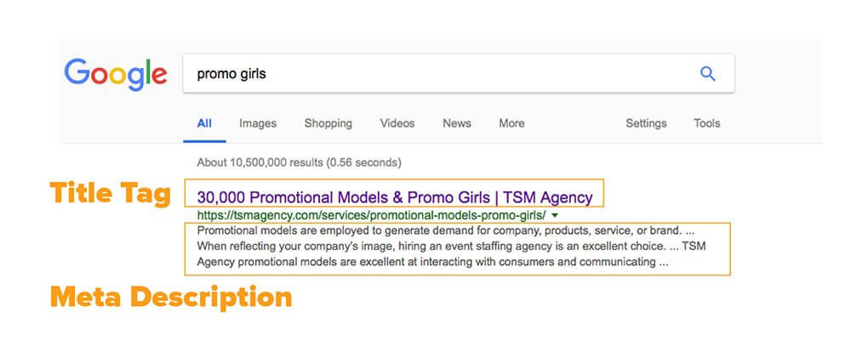The height and width of the screenshot is (357, 868).
Task: Open the search Tools option
Action: pos(707,123)
